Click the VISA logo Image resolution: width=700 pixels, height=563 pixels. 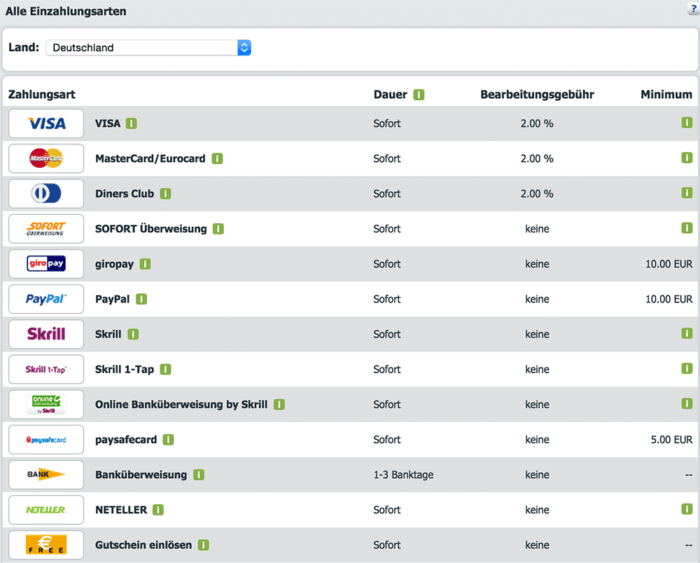click(46, 123)
